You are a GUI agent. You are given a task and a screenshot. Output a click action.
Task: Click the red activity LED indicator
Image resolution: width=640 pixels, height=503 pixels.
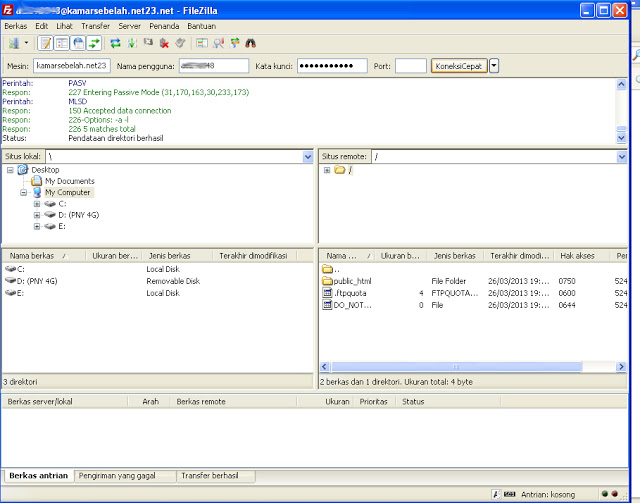pos(615,494)
